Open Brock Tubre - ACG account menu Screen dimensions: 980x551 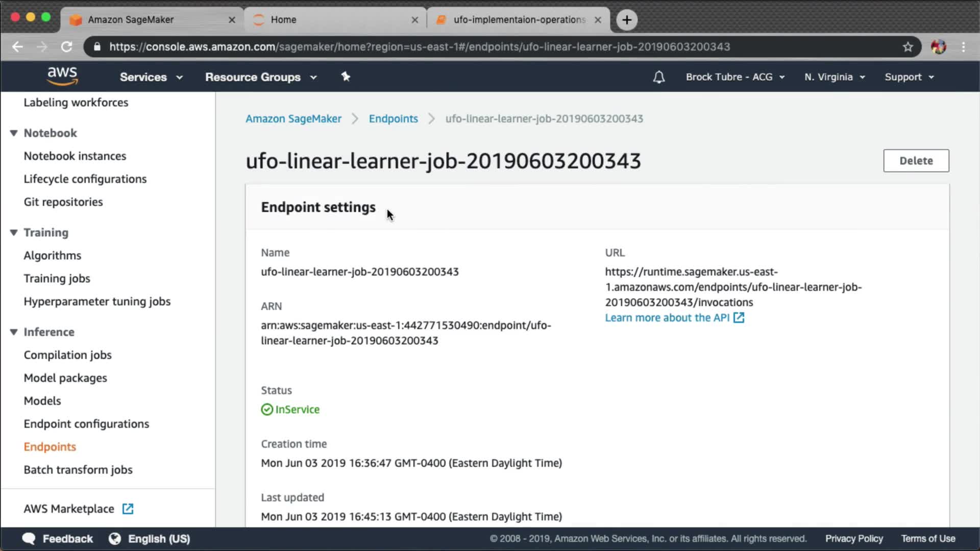coord(735,77)
